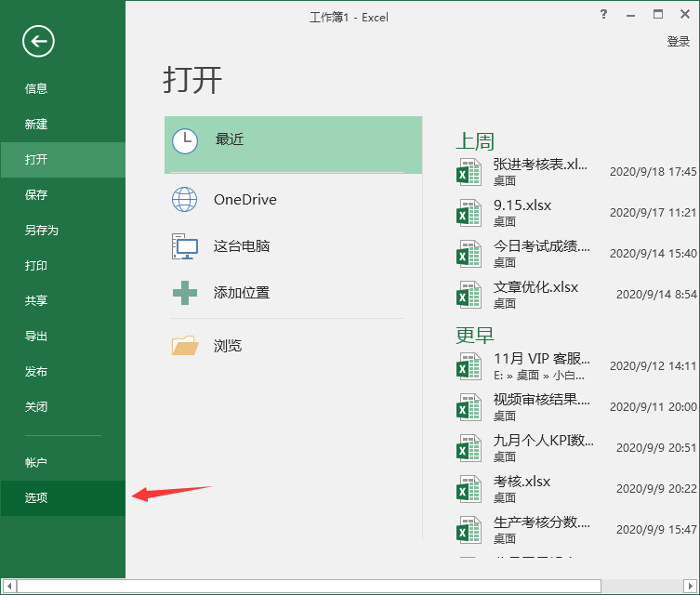Click the horizontal scrollbar left arrow
Image resolution: width=700 pixels, height=595 pixels.
[8, 587]
